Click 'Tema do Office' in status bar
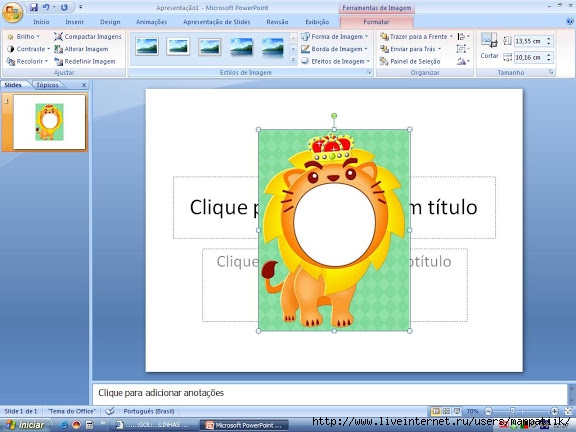Screen dimensions: 576x432 point(72,411)
